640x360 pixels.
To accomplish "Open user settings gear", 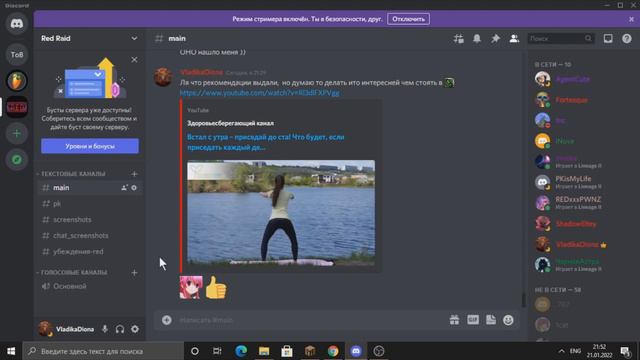I will [x=135, y=329].
